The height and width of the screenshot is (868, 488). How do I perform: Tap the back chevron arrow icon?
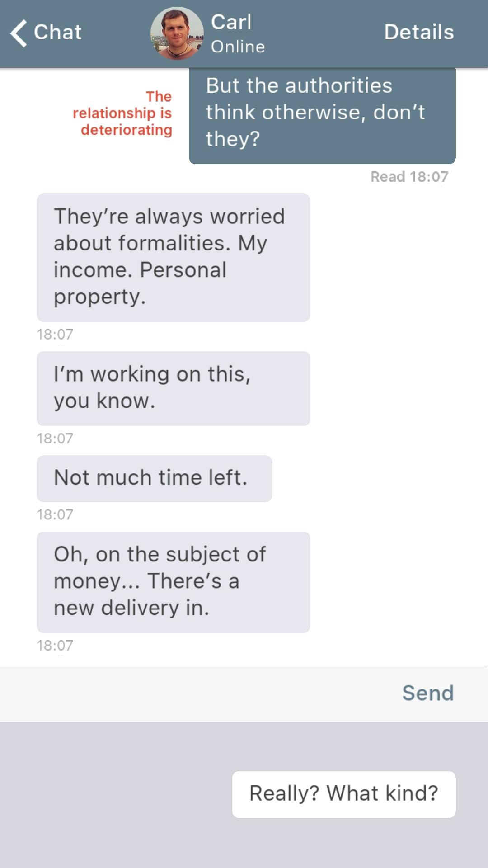click(x=19, y=33)
